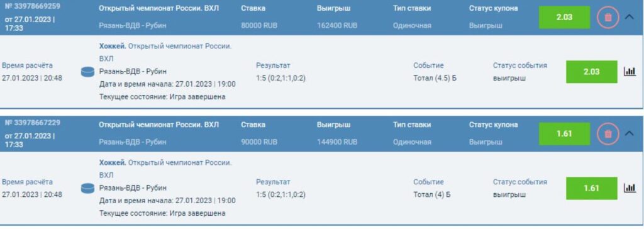Open statistics chart icon for 1.61 bet
The image size is (644, 229).
click(x=629, y=188)
